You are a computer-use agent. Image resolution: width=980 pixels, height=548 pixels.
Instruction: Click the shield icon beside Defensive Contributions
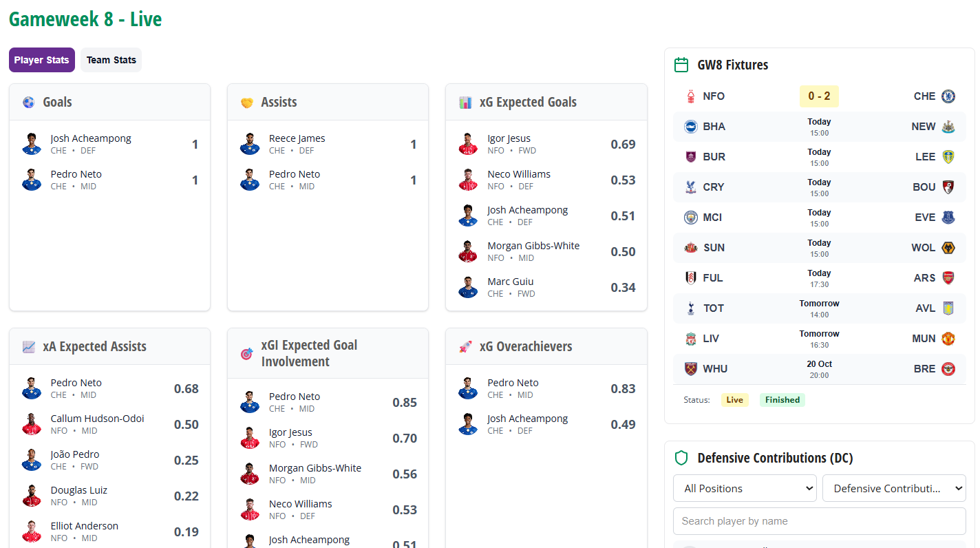point(681,458)
